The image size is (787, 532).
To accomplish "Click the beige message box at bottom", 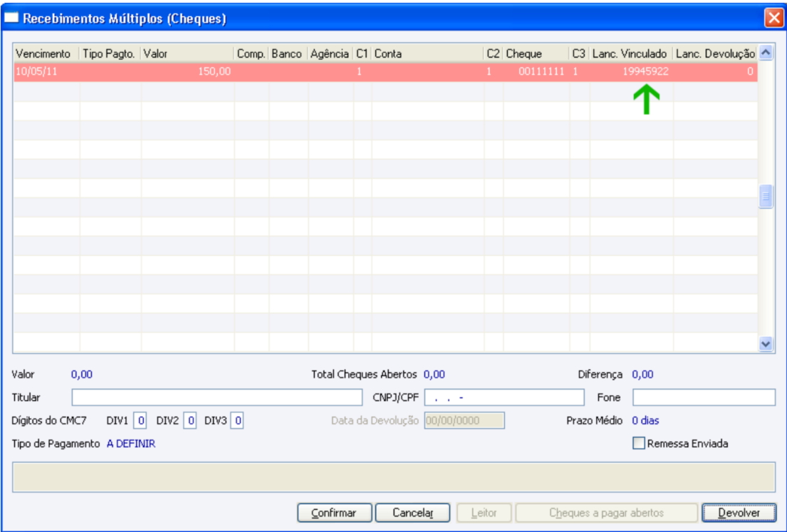I will coord(394,477).
